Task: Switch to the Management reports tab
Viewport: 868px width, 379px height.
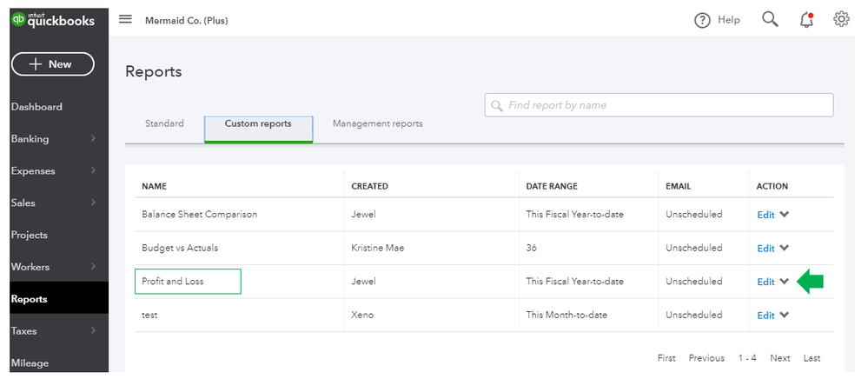Action: click(x=377, y=123)
